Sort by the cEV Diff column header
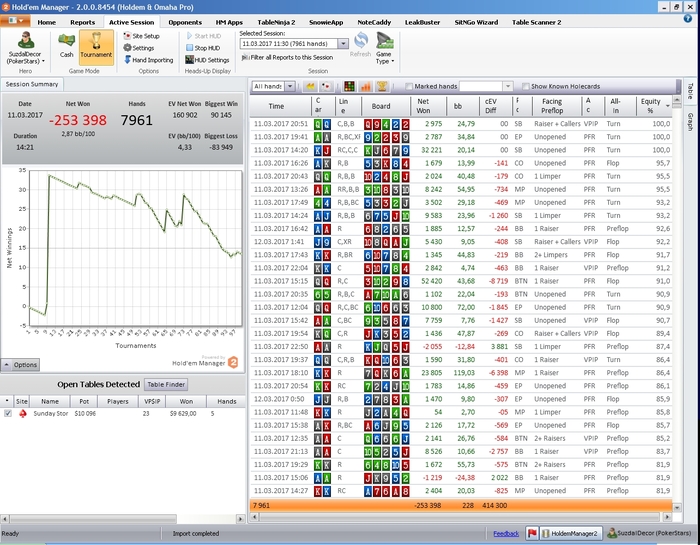The image size is (700, 545). coord(495,106)
